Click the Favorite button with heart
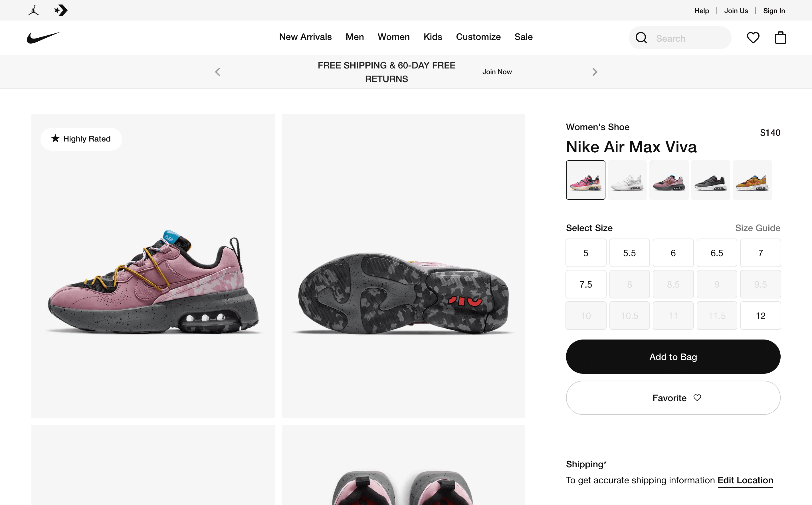This screenshot has width=812, height=505. [x=673, y=398]
